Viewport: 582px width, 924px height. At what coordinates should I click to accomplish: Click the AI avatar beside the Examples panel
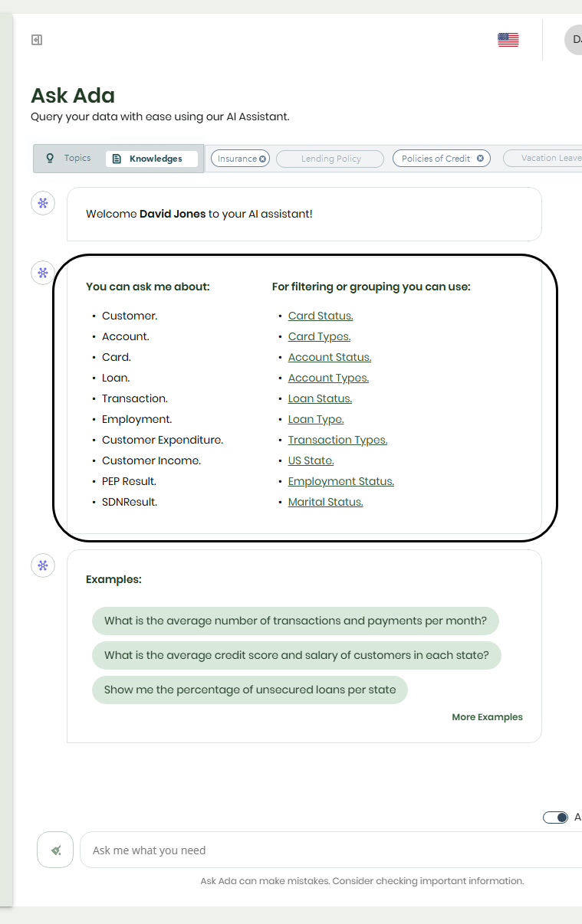point(42,565)
